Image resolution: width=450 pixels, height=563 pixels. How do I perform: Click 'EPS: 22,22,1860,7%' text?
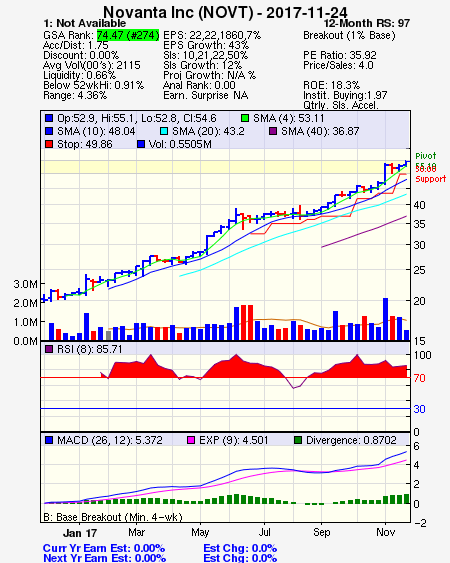[212, 35]
